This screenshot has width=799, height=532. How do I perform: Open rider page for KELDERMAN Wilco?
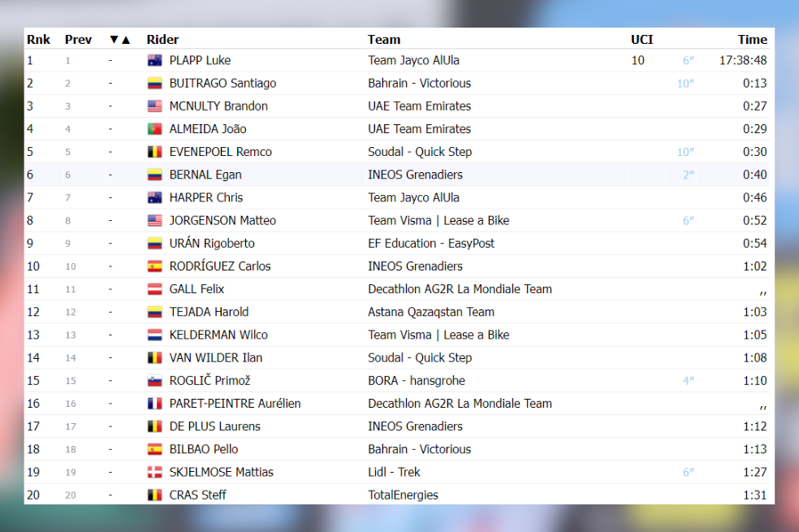pyautogui.click(x=218, y=335)
